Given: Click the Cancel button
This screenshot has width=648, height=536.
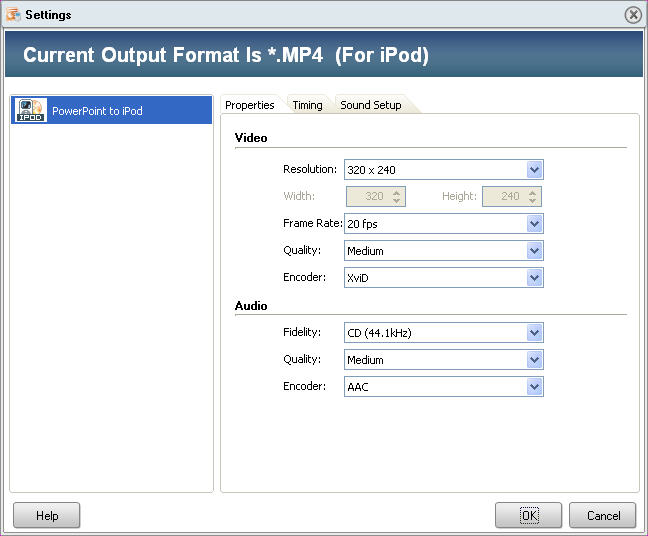Looking at the screenshot, I should 603,515.
